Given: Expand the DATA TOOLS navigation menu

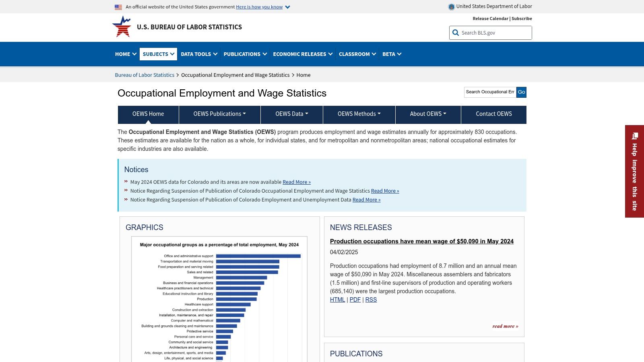Looking at the screenshot, I should coord(198,54).
